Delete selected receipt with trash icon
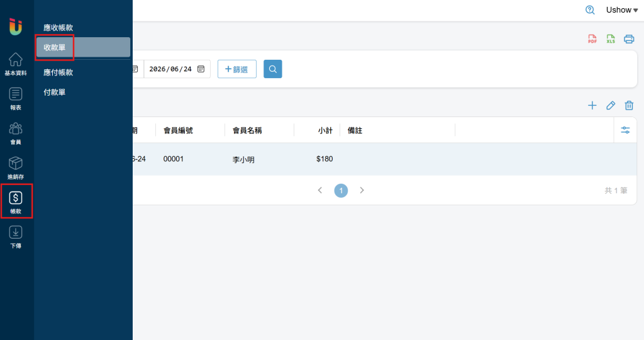 (x=629, y=106)
